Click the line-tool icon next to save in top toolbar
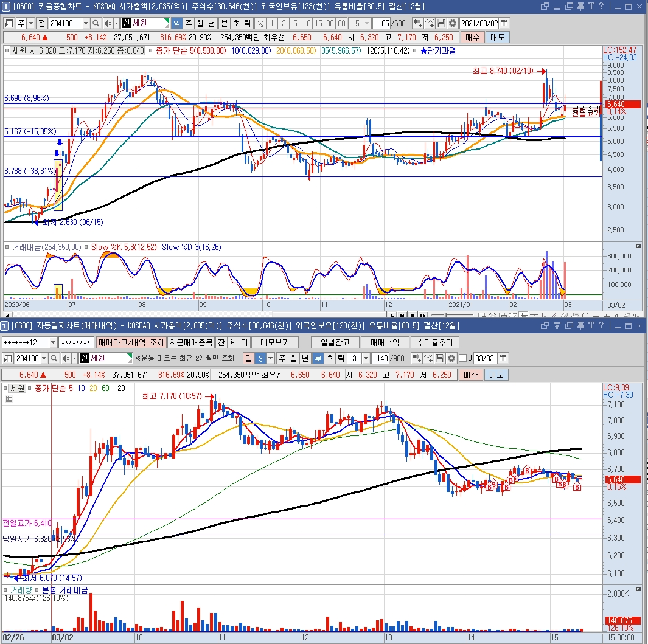Image resolution: width=648 pixels, height=644 pixels. click(430, 23)
